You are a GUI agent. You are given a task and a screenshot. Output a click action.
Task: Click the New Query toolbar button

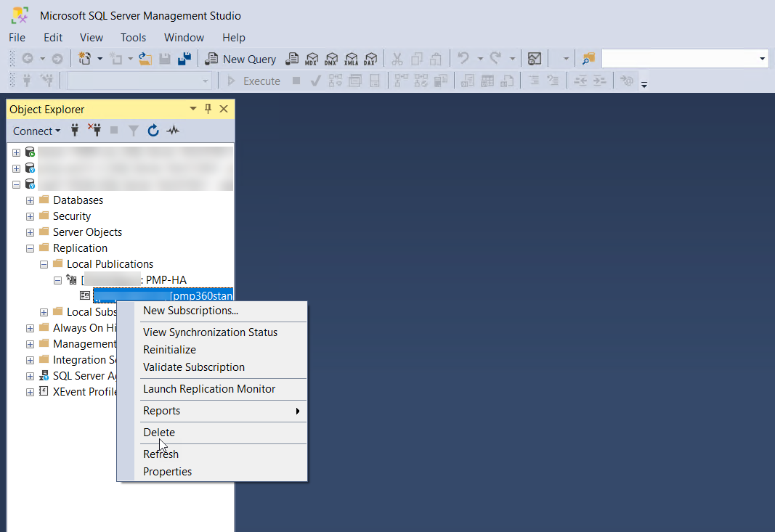point(240,59)
